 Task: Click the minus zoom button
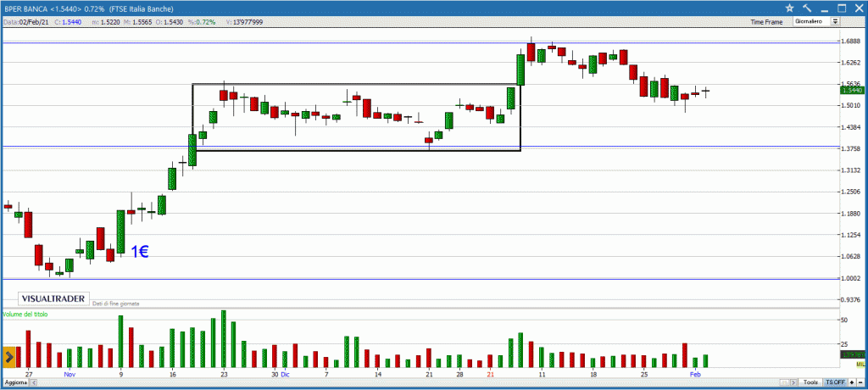tap(860, 382)
